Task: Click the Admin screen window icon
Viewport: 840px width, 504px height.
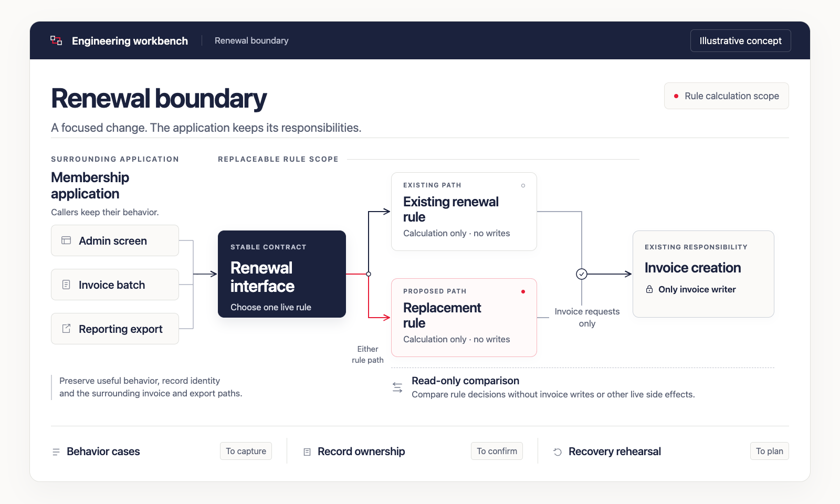Action: coord(66,240)
